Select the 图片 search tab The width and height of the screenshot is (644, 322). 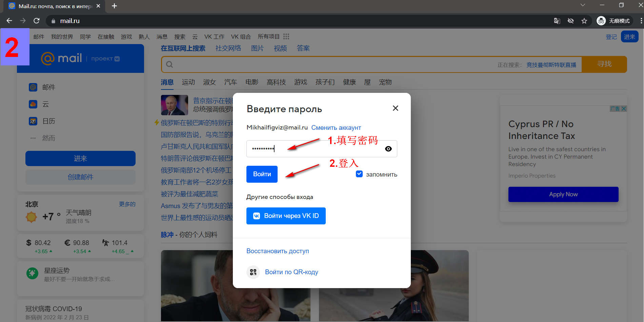click(257, 48)
